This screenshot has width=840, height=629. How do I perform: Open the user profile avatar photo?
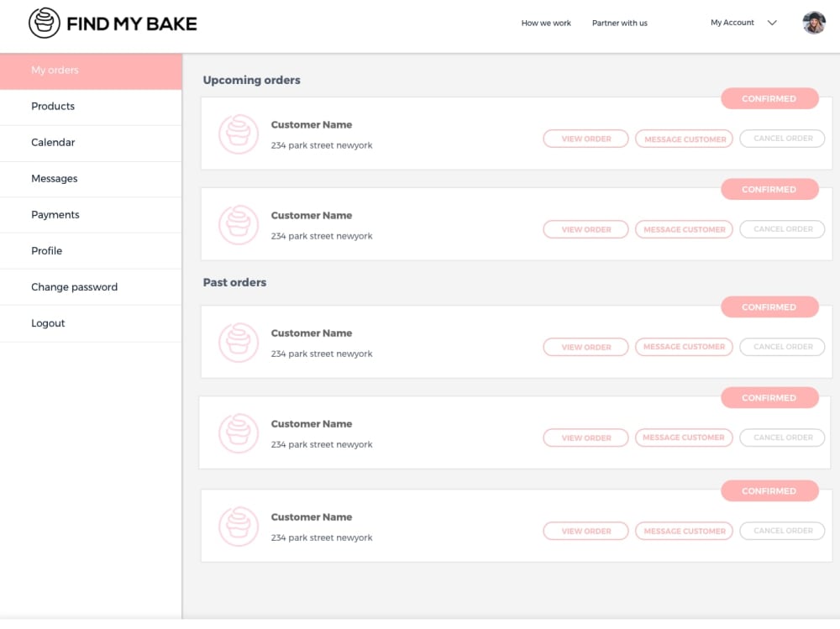[x=814, y=23]
